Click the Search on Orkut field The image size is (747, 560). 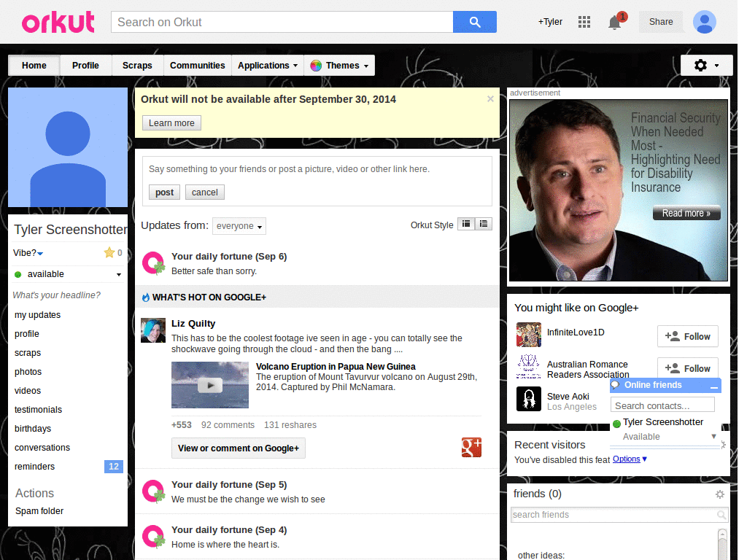[282, 22]
